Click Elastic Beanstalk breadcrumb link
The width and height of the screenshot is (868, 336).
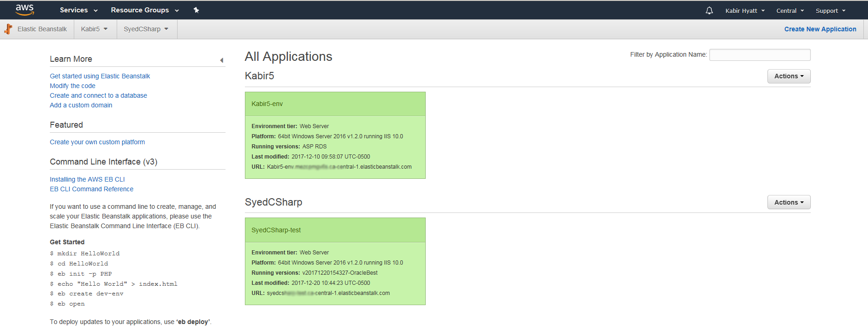(x=42, y=29)
